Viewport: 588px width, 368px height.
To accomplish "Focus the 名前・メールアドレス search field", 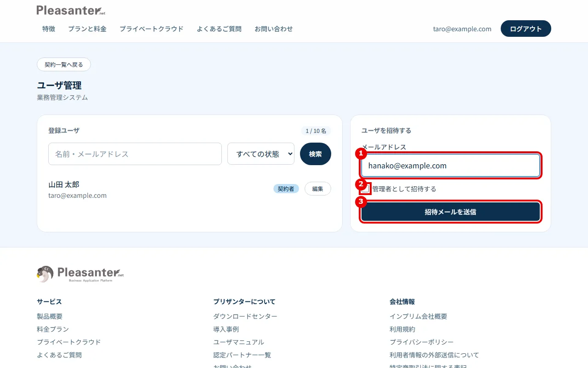I will [135, 154].
